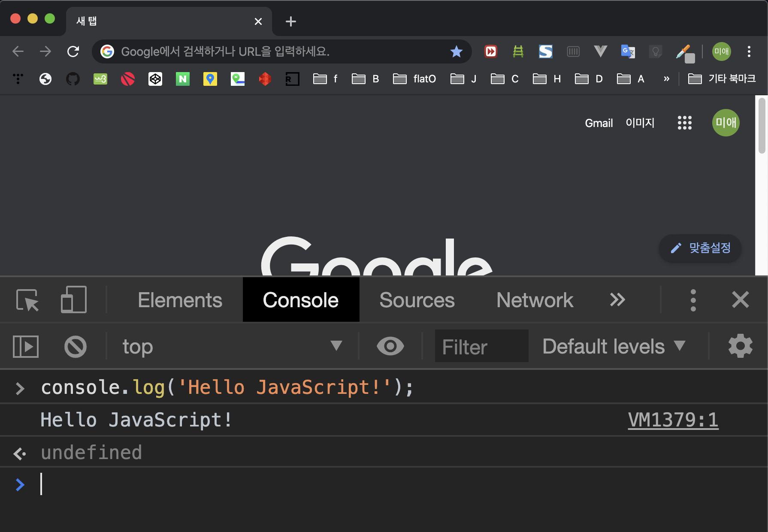768x532 pixels.
Task: Open the apps shortcut in bookmarks bar
Action: point(18,79)
